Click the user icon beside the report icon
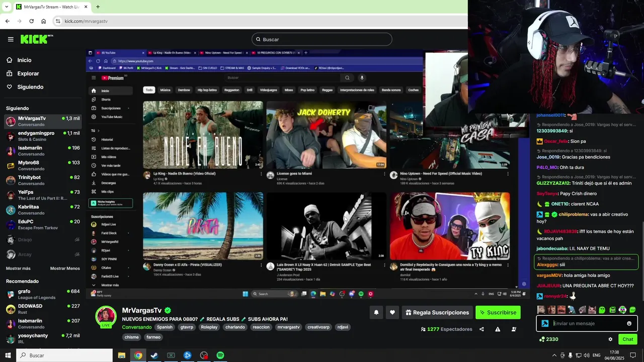 coord(514,329)
